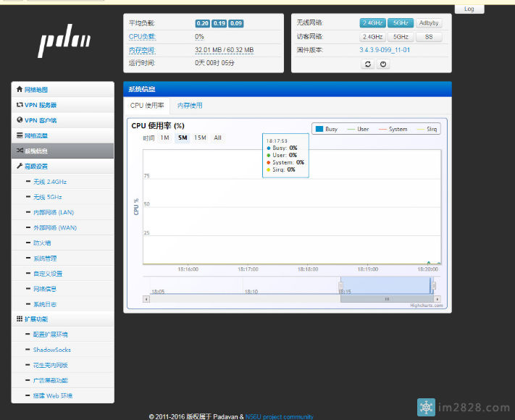Viewport: 515px width, 420px height.
Task: Click the Busy legend color swatch
Action: pos(319,129)
